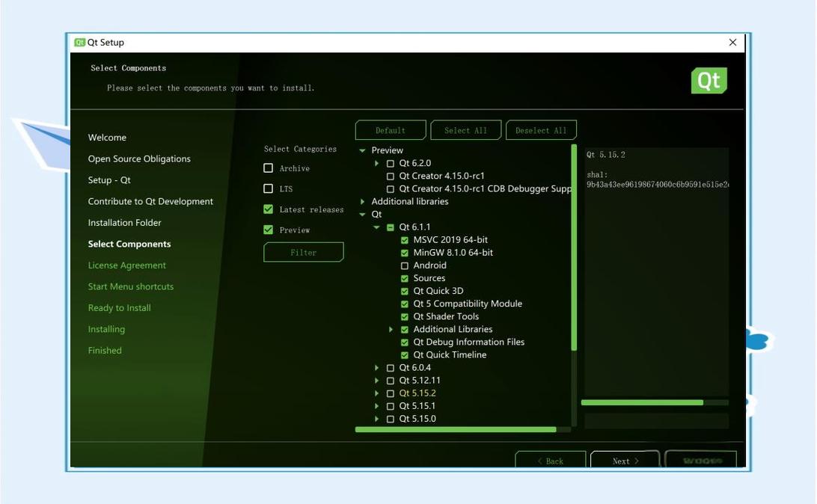Select License Agreement step
This screenshot has width=817, height=504.
point(126,265)
